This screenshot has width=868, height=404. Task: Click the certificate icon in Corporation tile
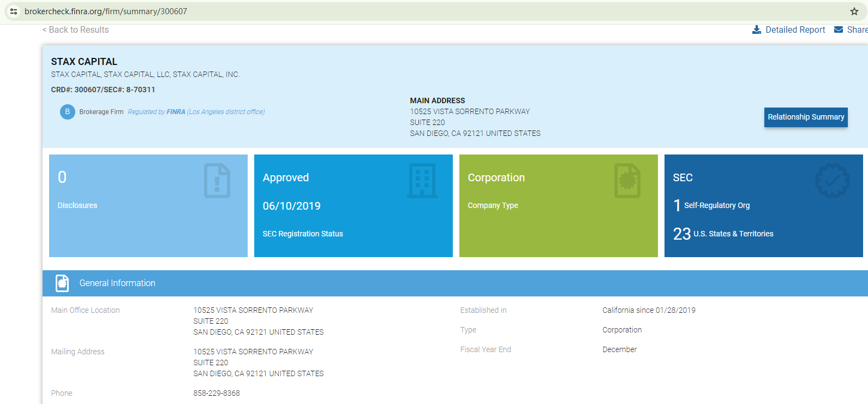[627, 181]
